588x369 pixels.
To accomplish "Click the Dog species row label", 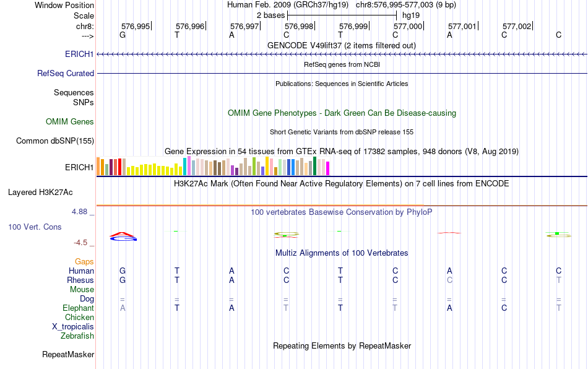I will point(87,299).
